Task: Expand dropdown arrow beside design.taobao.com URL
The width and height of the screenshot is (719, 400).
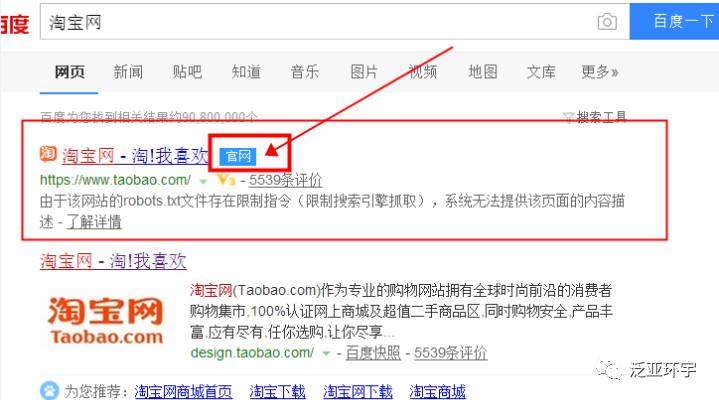Action: pyautogui.click(x=326, y=354)
